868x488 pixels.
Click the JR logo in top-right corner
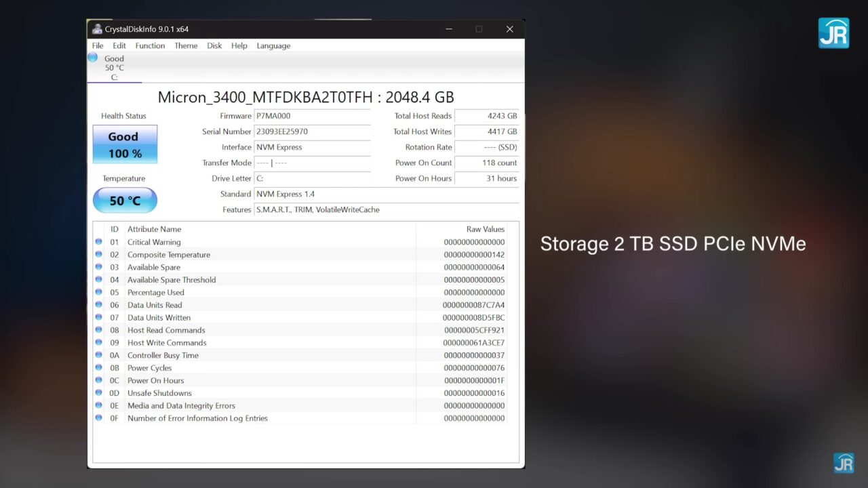click(833, 33)
